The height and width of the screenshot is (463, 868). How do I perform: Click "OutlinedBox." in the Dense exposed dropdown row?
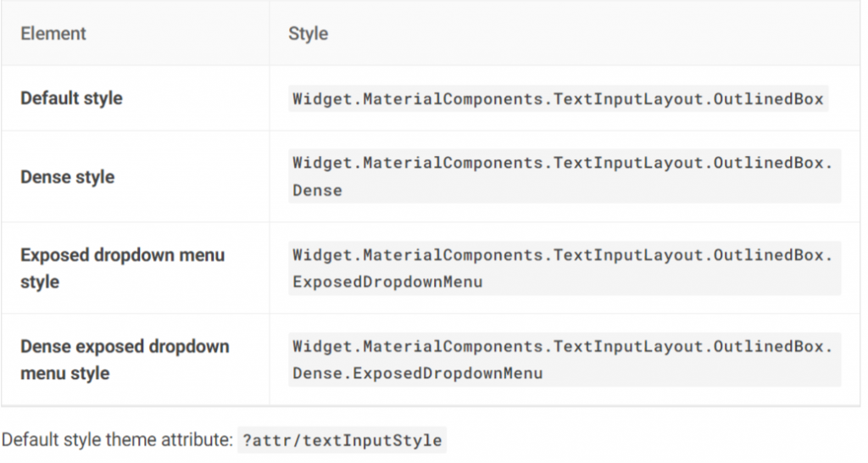[773, 346]
